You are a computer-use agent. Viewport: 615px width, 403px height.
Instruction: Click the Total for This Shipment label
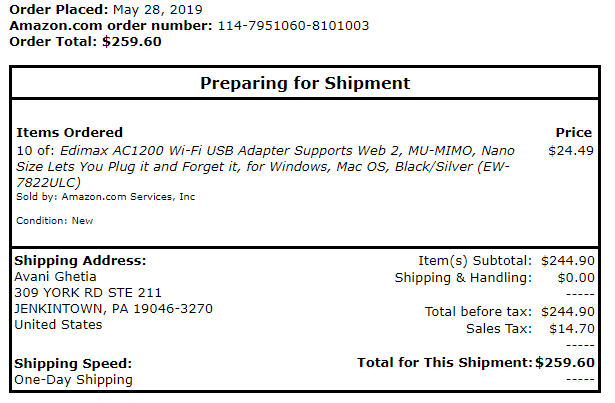click(444, 362)
